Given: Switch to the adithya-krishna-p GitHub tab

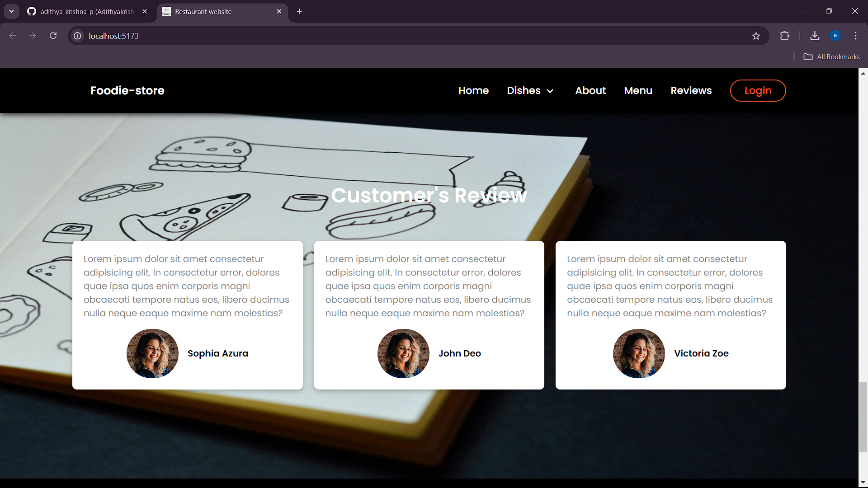Looking at the screenshot, I should coord(86,11).
